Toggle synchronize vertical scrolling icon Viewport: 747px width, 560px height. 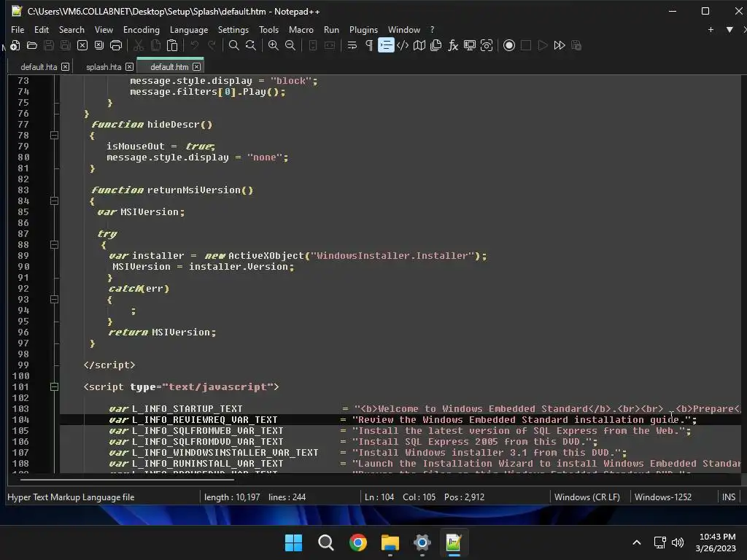pos(313,45)
